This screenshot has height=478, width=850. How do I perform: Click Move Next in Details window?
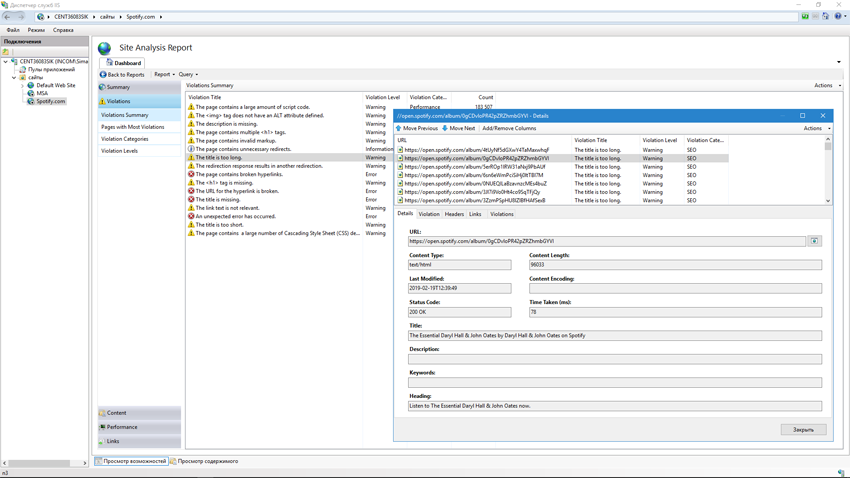coord(459,128)
